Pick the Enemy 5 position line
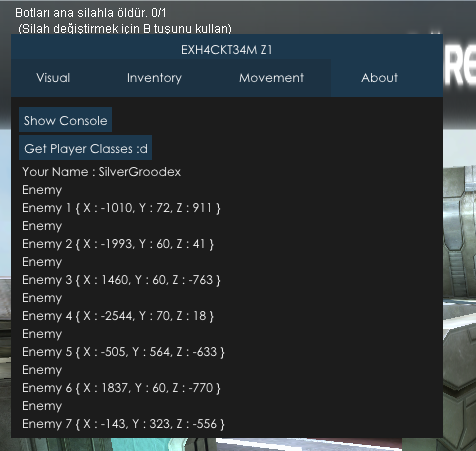Image resolution: width=476 pixels, height=451 pixels. (123, 352)
